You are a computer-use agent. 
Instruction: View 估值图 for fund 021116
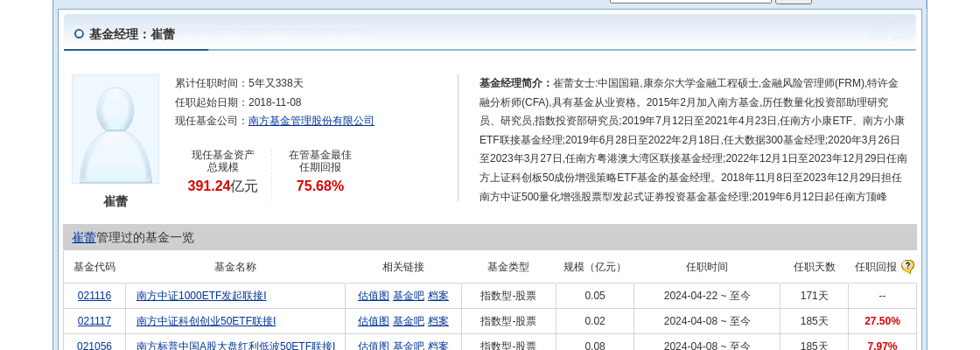tap(373, 296)
